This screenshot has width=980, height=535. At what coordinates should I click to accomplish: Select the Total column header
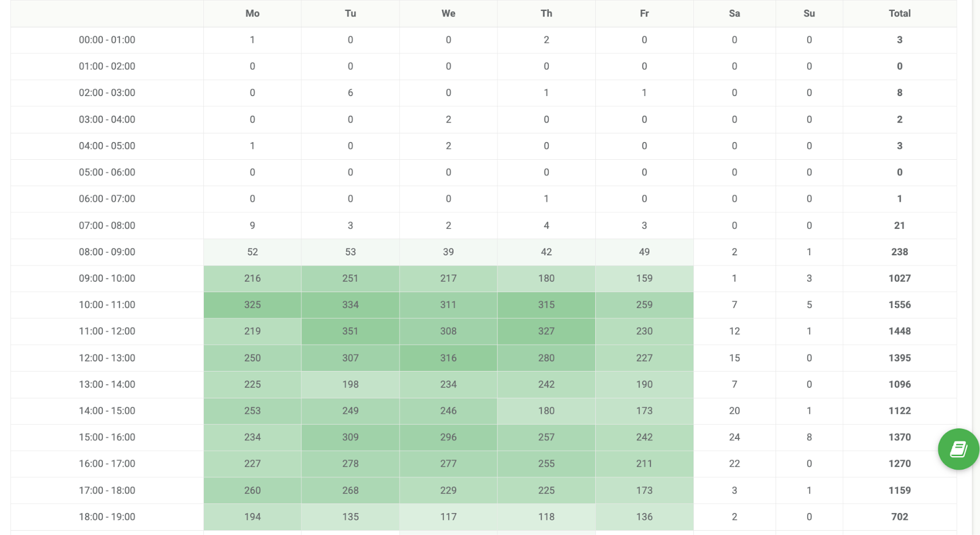(x=899, y=13)
